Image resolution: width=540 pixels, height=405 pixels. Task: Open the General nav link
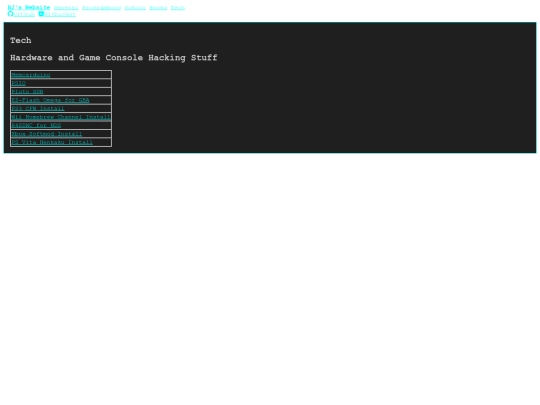tap(66, 8)
